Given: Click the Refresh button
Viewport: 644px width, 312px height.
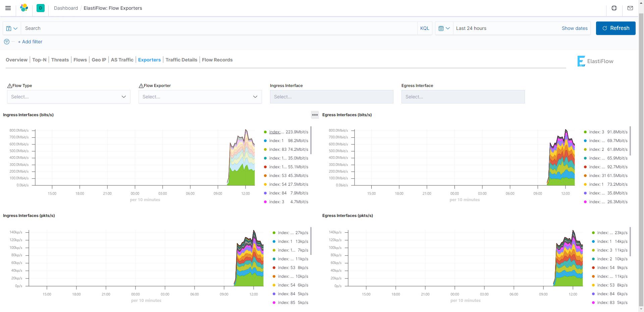Looking at the screenshot, I should click(615, 28).
